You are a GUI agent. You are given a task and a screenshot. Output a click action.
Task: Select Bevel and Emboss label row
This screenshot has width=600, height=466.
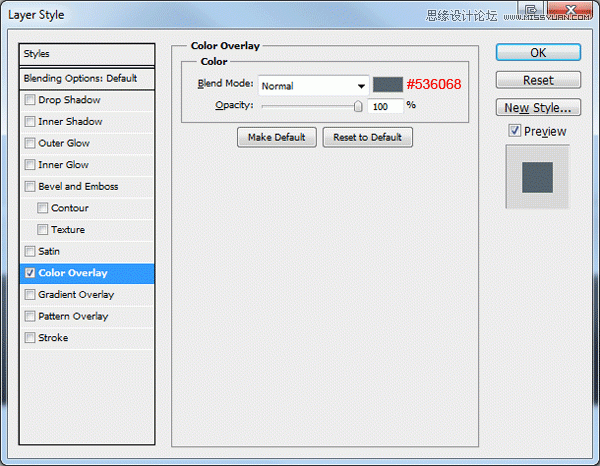[87, 187]
